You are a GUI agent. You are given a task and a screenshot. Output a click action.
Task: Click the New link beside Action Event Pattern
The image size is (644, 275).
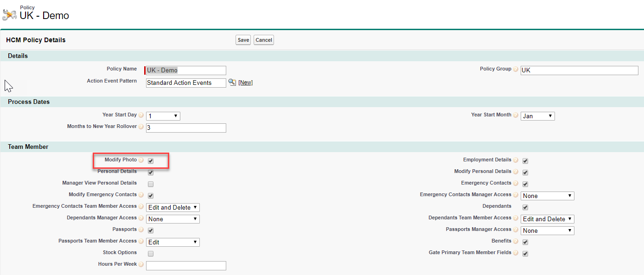pos(245,83)
